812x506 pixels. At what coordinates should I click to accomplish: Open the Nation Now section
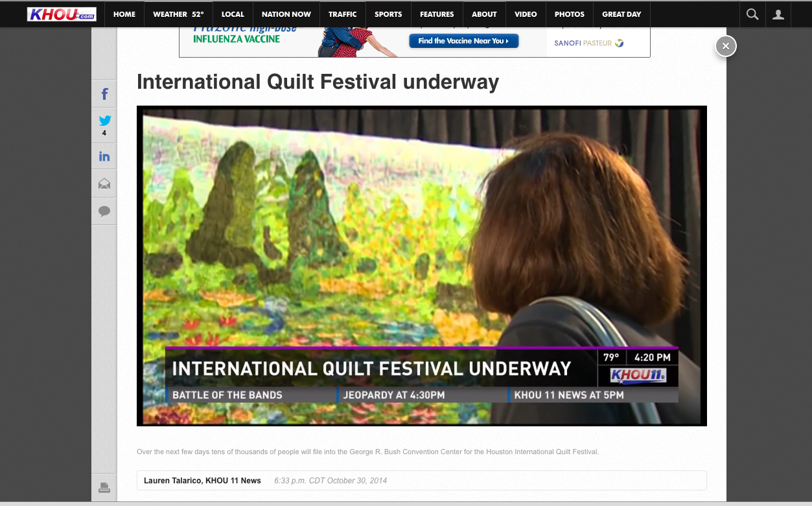click(286, 14)
